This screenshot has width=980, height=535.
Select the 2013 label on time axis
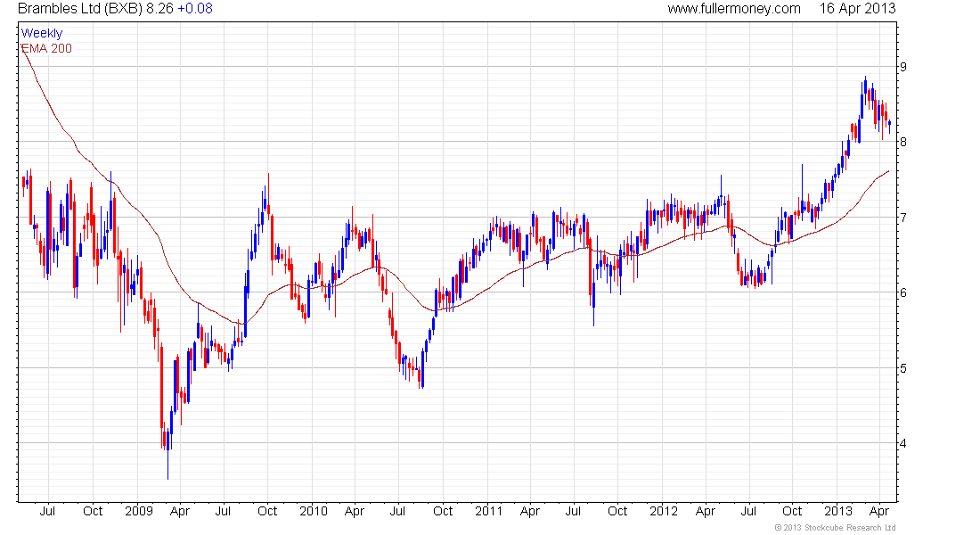837,512
